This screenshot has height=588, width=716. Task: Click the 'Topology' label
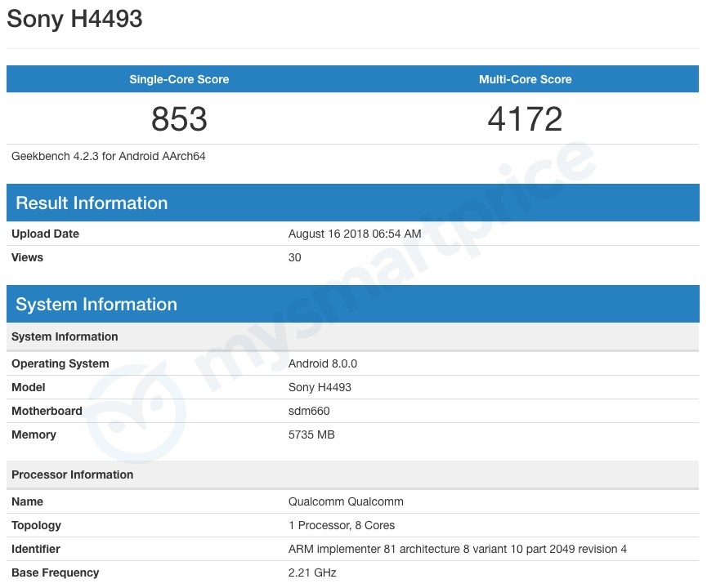point(37,526)
